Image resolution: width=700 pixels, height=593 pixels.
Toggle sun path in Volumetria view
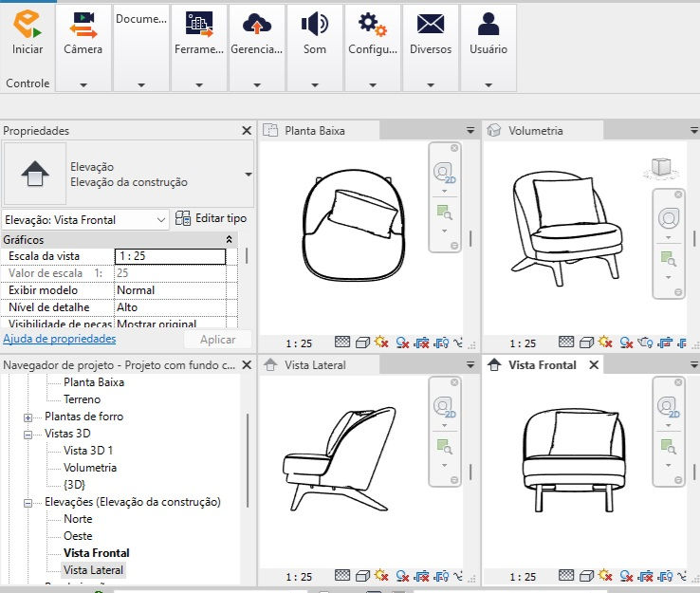[605, 343]
